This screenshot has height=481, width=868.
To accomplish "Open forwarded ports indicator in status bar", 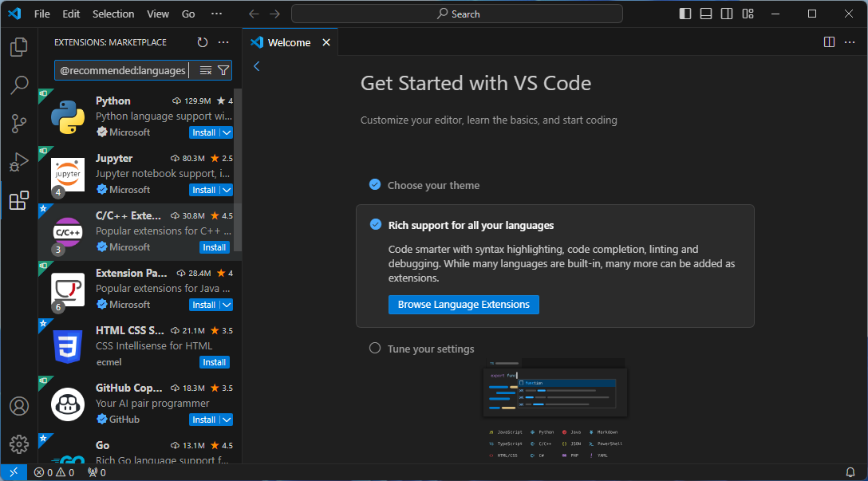I will (97, 473).
